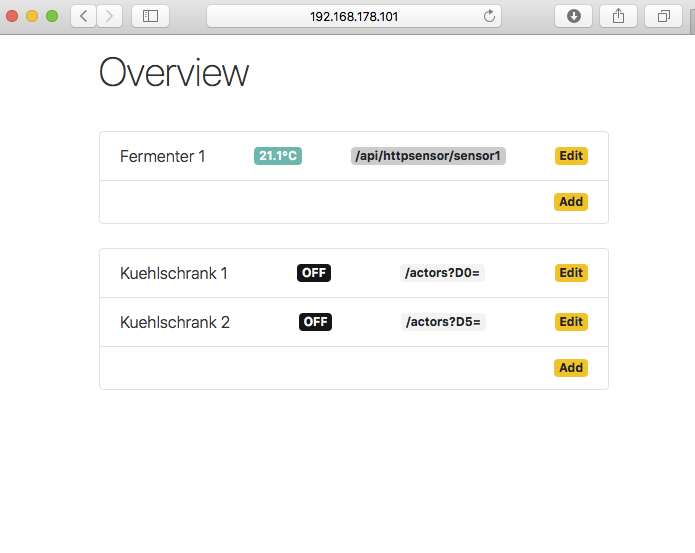The width and height of the screenshot is (695, 553).
Task: Toggle Kuehlschrank 2 OFF switch
Action: [315, 322]
